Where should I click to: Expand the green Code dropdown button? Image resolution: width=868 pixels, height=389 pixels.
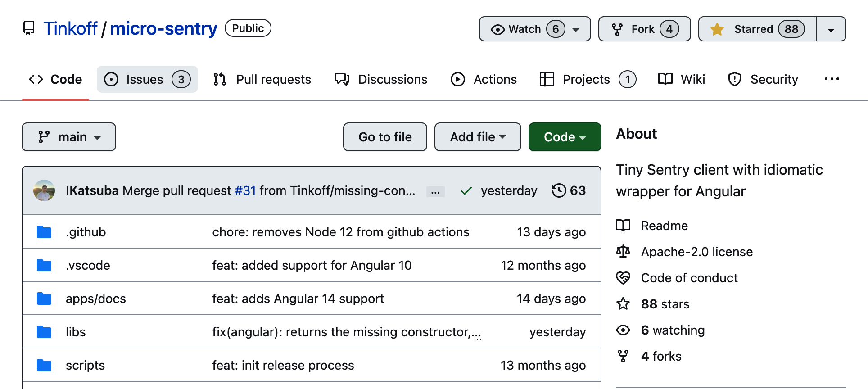coord(565,137)
